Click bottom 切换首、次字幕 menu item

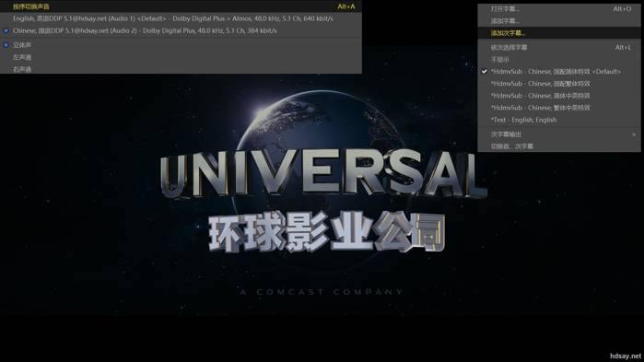559,146
